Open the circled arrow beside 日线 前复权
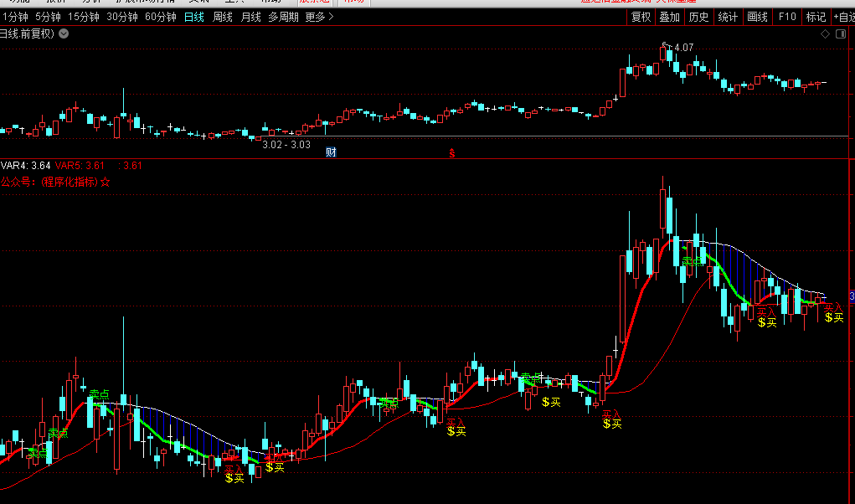 (x=64, y=33)
